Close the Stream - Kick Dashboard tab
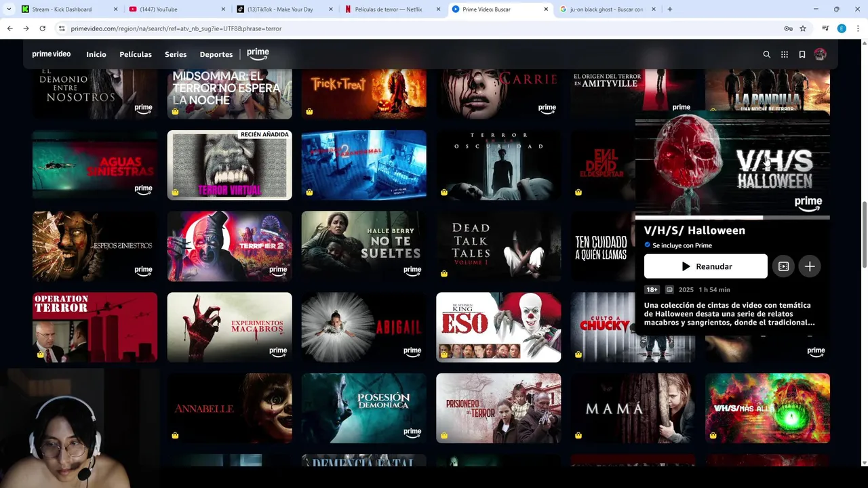The height and width of the screenshot is (488, 868). tap(115, 9)
